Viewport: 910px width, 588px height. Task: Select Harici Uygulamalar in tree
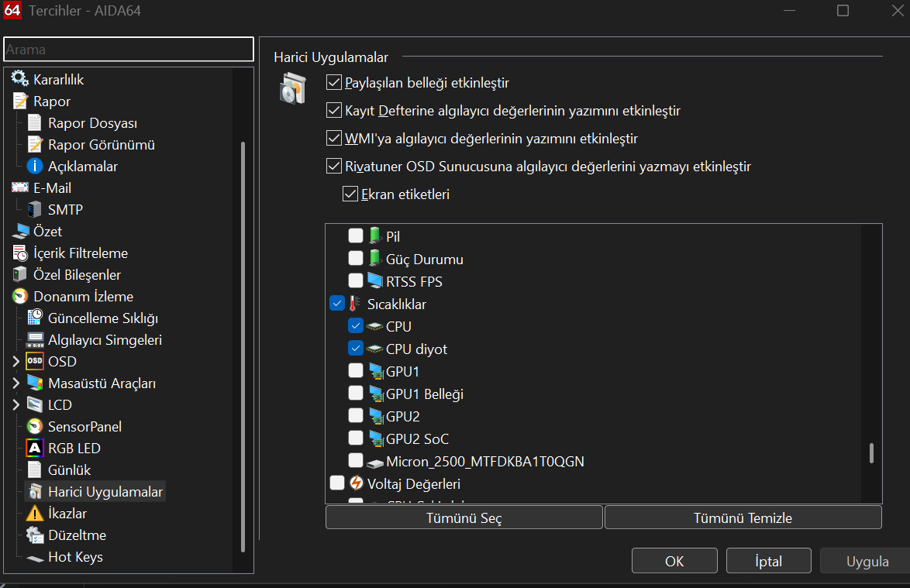click(x=105, y=492)
